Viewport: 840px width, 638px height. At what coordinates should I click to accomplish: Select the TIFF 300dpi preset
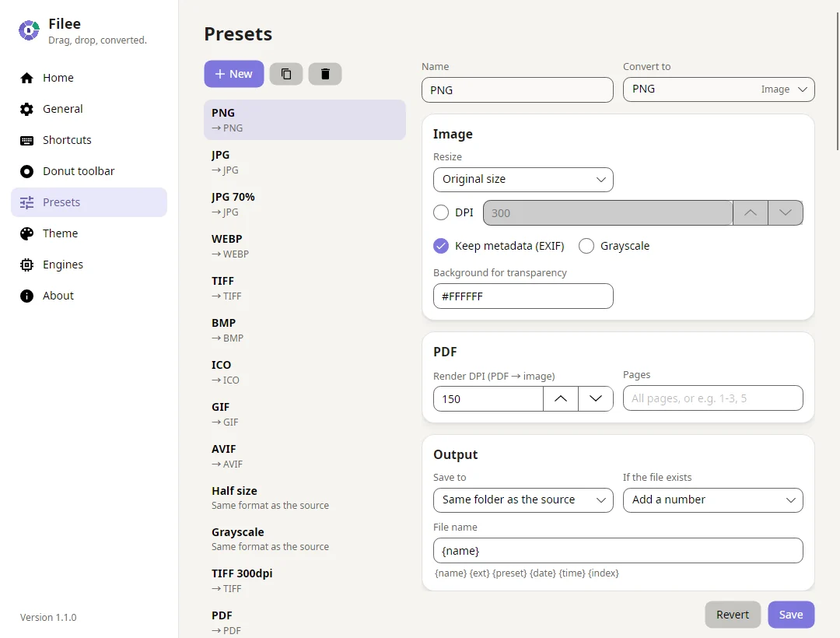click(x=304, y=580)
